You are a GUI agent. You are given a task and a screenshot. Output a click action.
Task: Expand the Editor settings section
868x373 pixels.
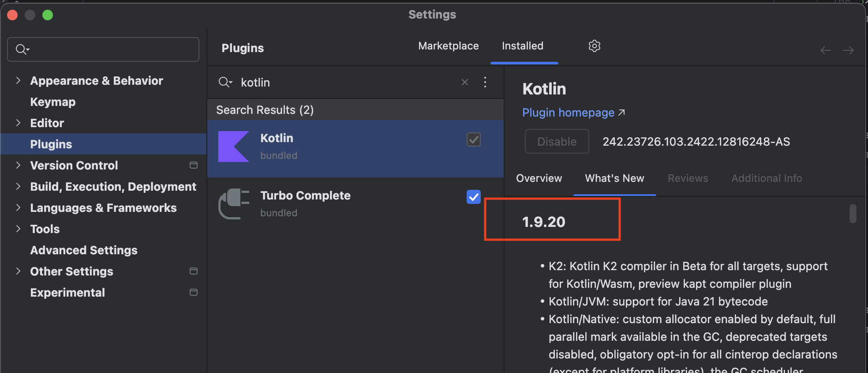[x=18, y=123]
